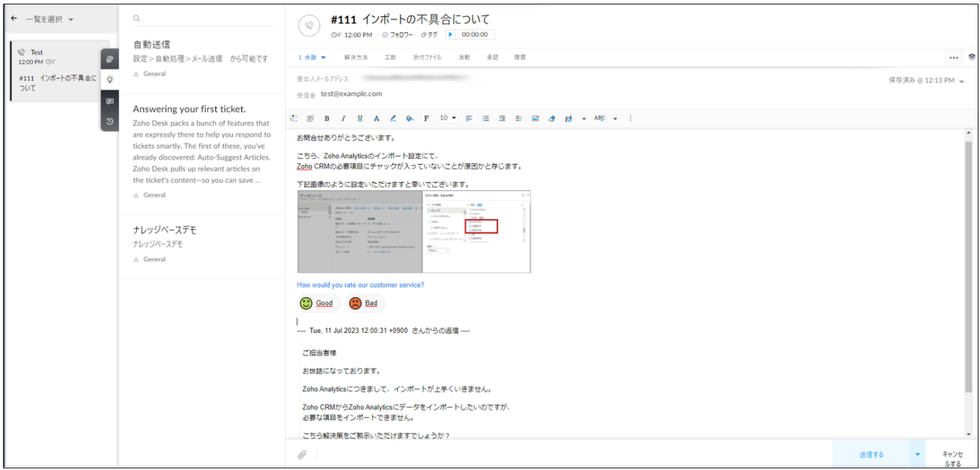Click the format painter icon
This screenshot has width=980, height=470.
tap(568, 118)
